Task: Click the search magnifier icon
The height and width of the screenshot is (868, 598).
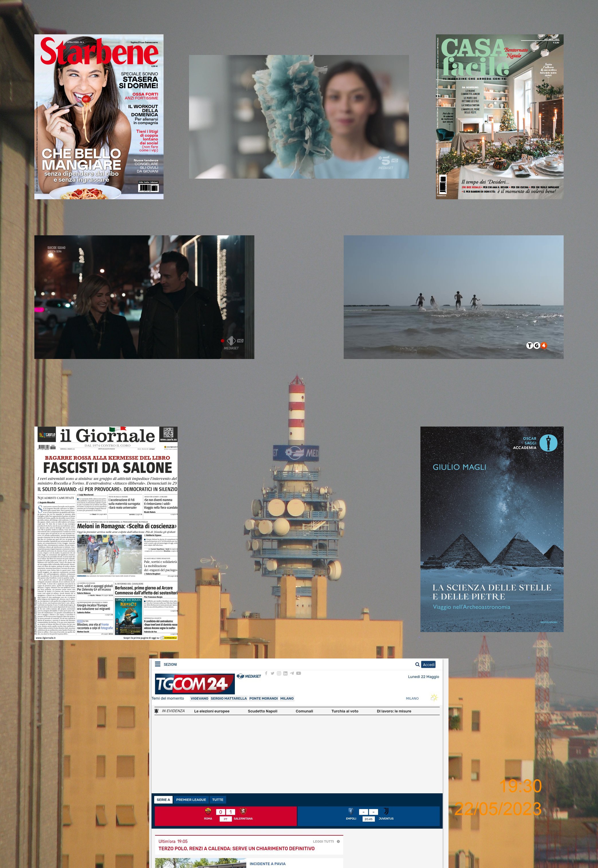Action: (x=417, y=665)
